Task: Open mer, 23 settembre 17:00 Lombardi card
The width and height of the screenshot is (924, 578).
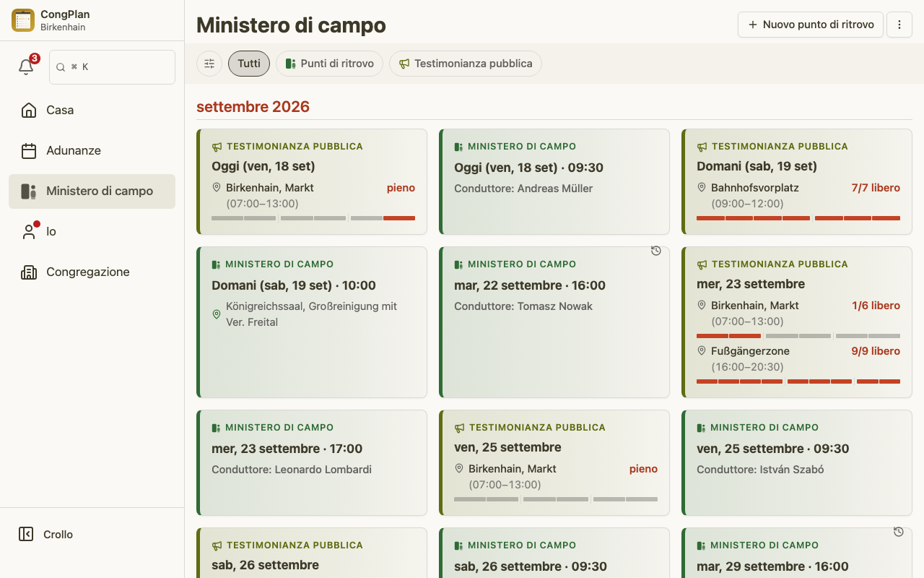Action: coord(312,463)
